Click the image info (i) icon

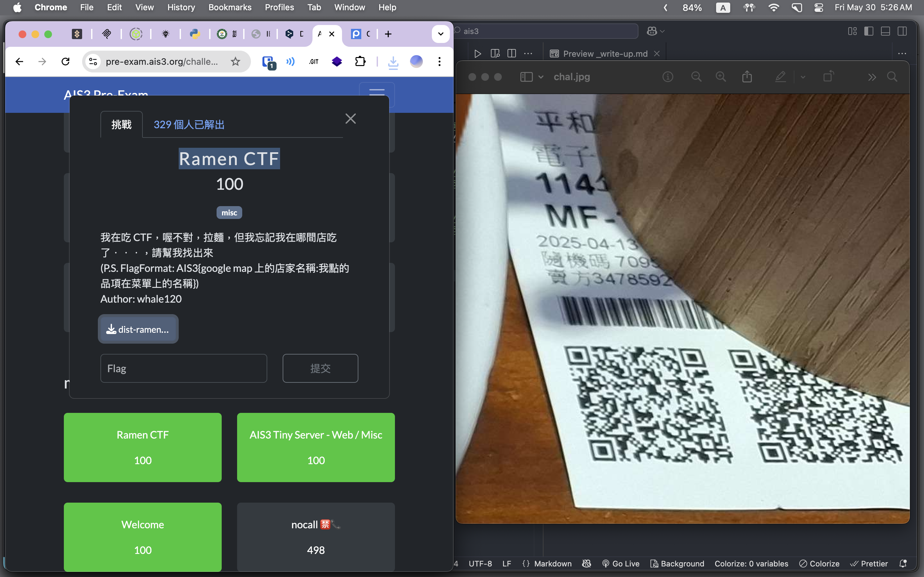tap(667, 77)
